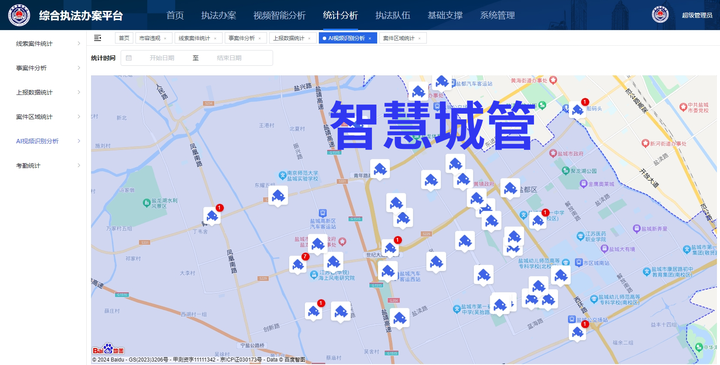Open the 执法队伍 top navigation menu
Viewport: 720px width, 365px height.
coord(393,15)
